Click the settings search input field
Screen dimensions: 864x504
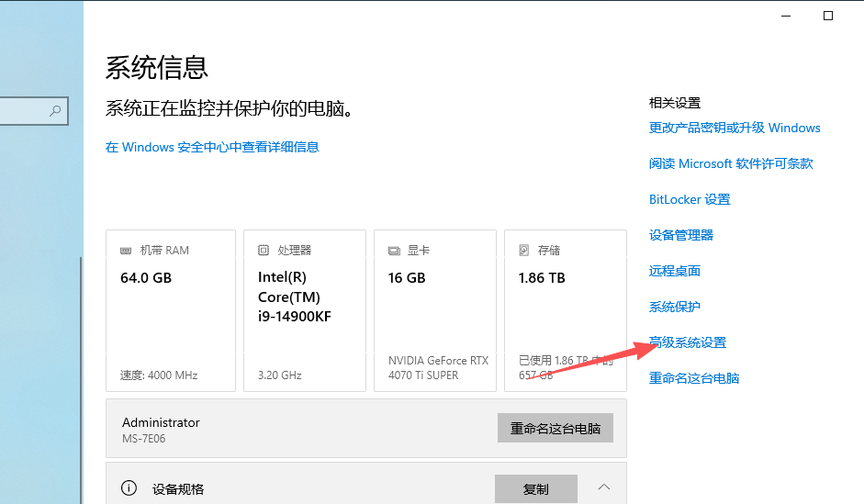(33, 111)
